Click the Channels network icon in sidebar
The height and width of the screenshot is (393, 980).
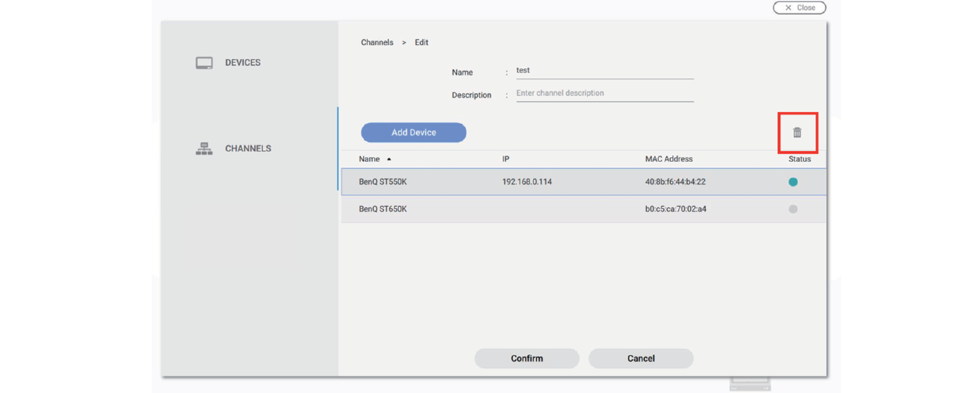204,148
